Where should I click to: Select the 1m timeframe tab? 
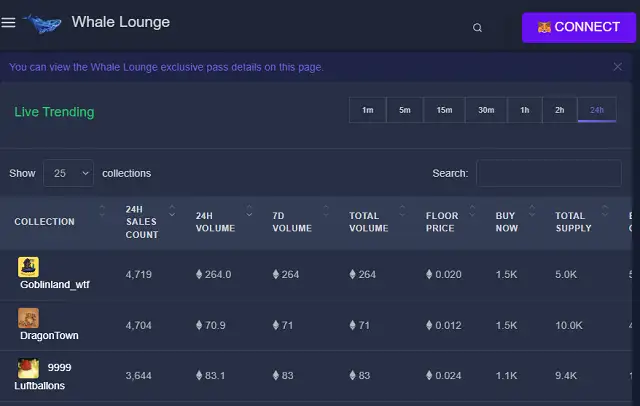(x=368, y=110)
